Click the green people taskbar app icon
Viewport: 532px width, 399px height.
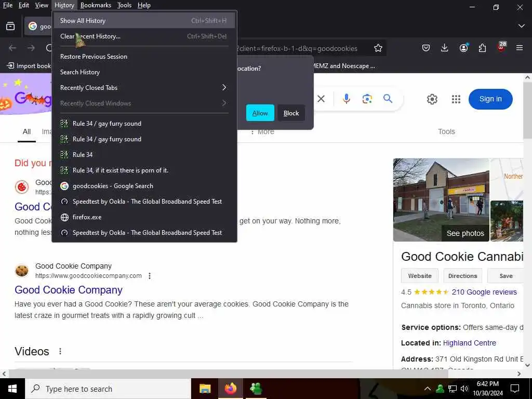pos(256,389)
